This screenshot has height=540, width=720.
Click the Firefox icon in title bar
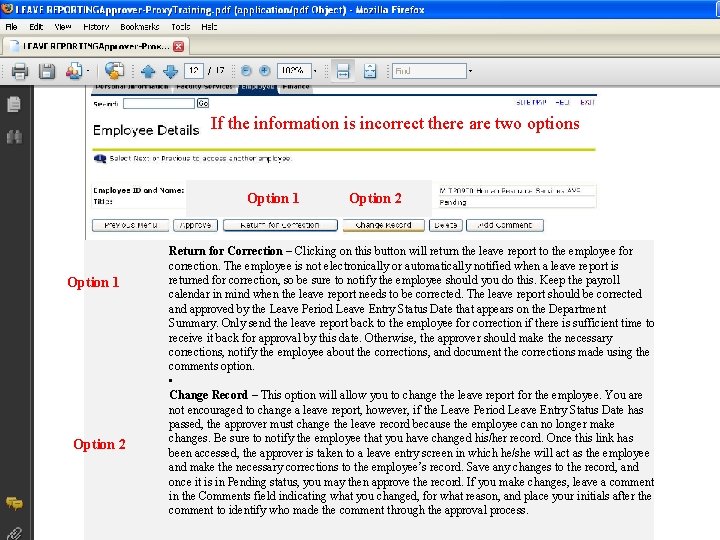point(7,9)
